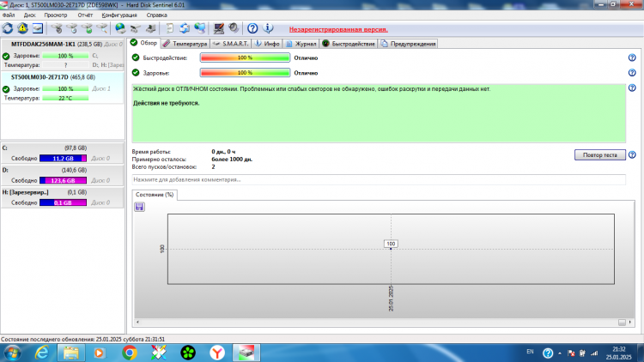Open the report document toolbar icon
Viewport: 644px width, 362px height.
point(169,28)
